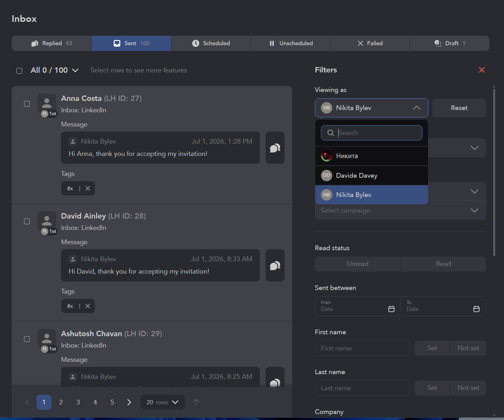Open tag options dots for David Ainley
504x420 pixels.
pos(80,306)
